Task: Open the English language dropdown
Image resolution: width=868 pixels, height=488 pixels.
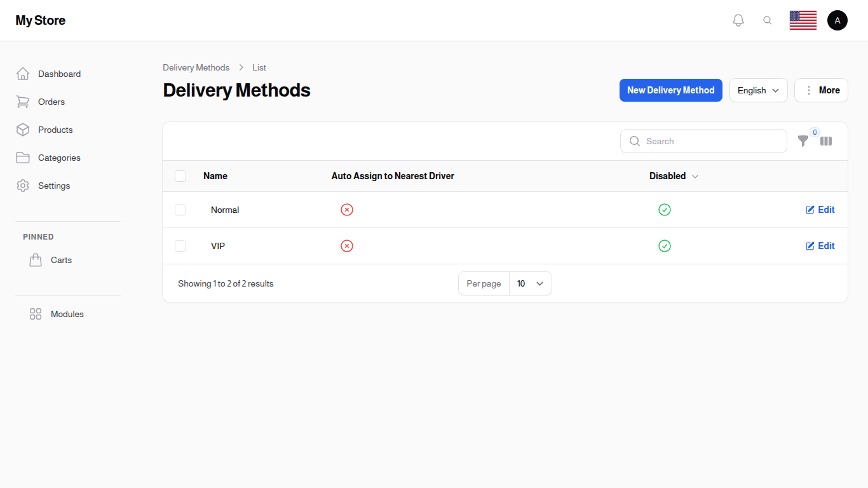Action: (758, 90)
